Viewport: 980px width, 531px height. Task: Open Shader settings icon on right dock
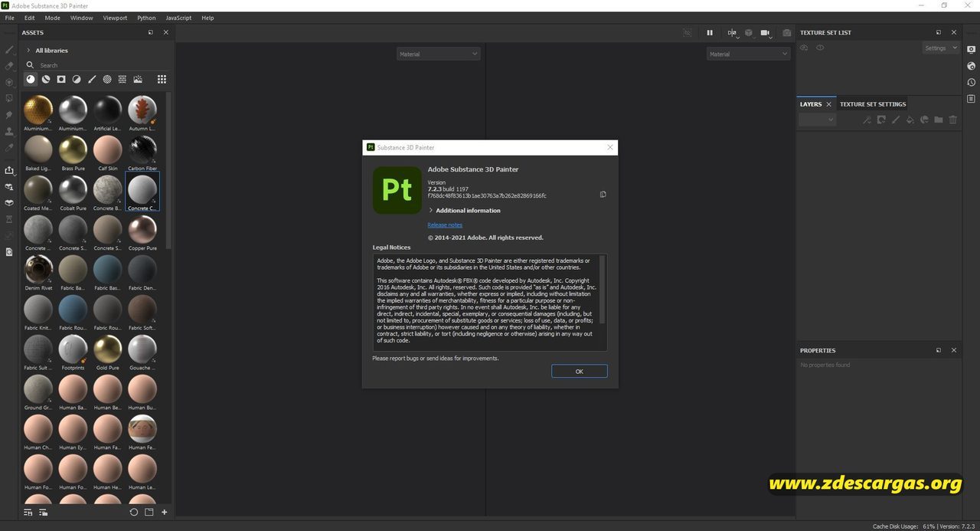[x=971, y=66]
